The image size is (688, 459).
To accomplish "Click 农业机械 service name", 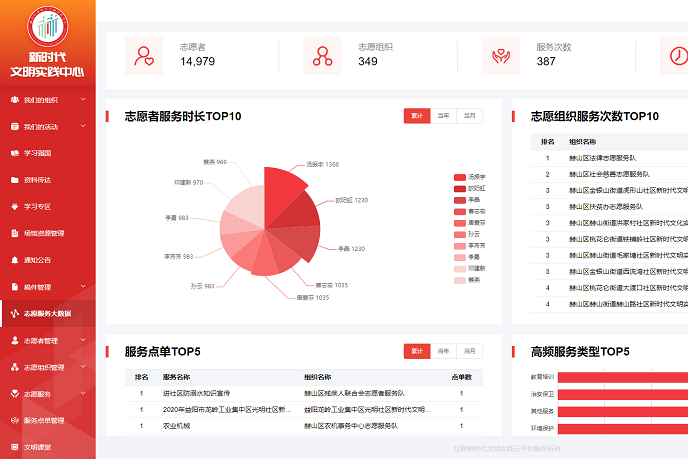I will click(176, 426).
